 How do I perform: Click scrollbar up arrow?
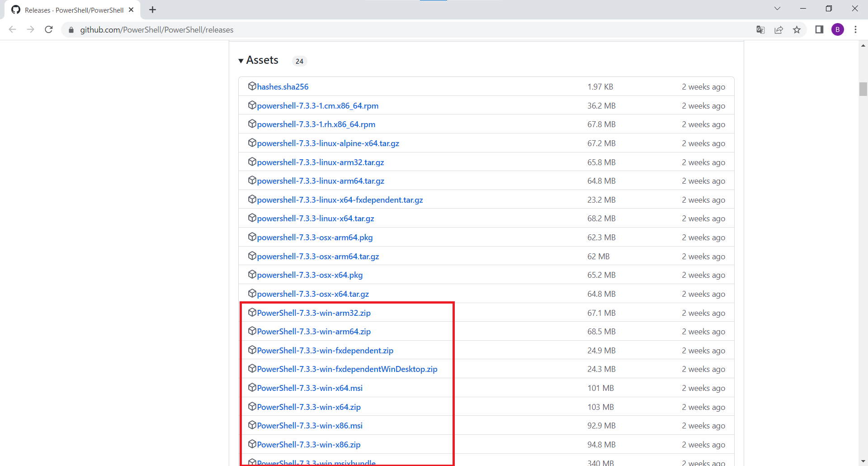coord(863,45)
